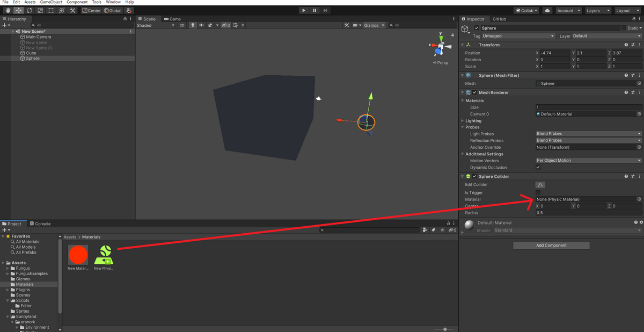The image size is (644, 332).
Task: Select the Hand tool for panning
Action: point(8,10)
